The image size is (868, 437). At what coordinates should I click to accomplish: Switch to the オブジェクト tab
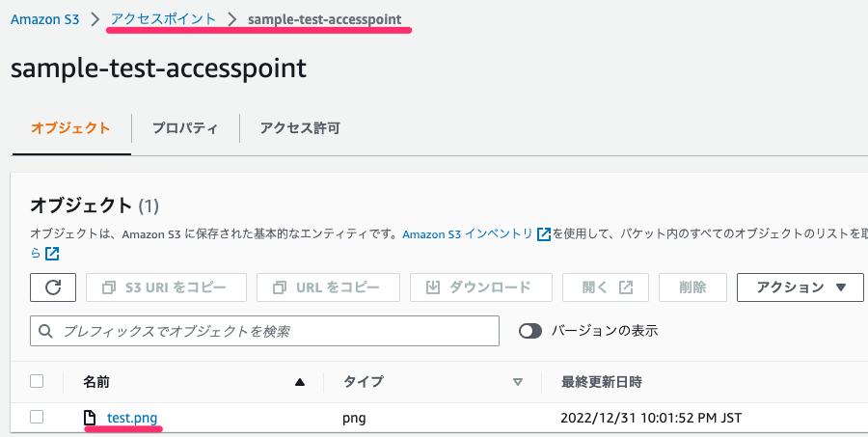point(70,128)
